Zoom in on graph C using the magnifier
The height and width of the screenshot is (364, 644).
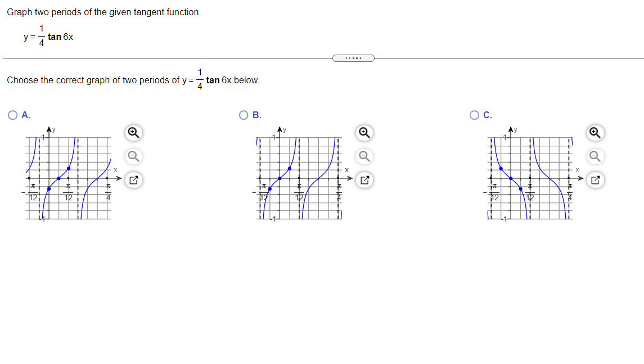click(595, 133)
